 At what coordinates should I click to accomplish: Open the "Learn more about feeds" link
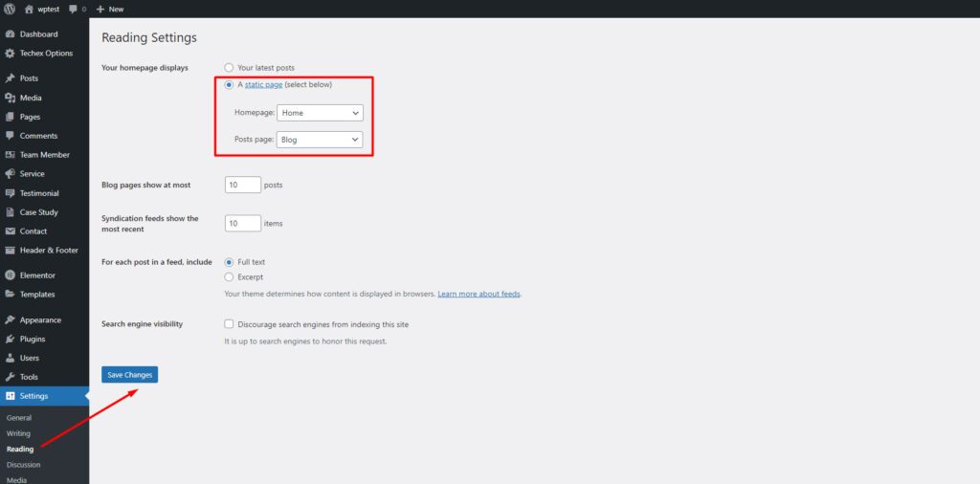pyautogui.click(x=479, y=294)
